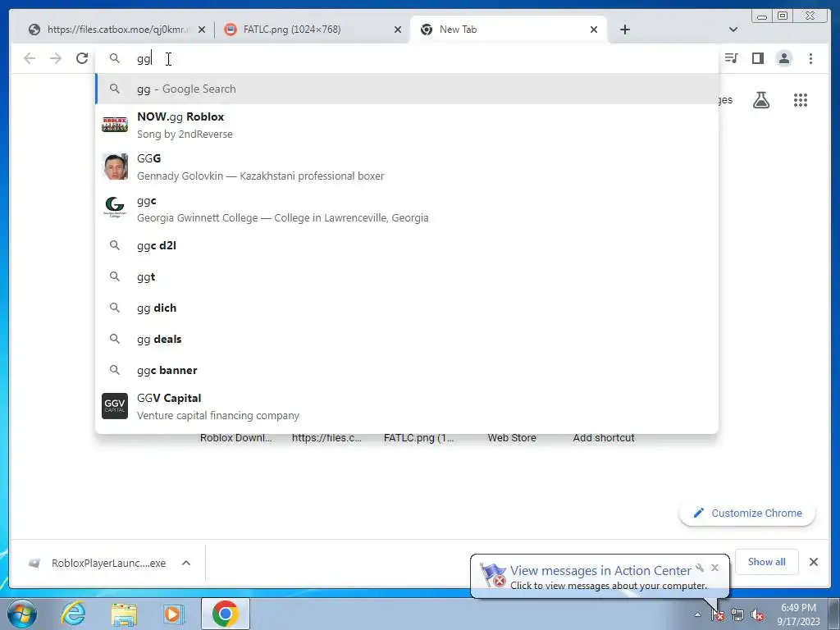Choose 'gg - Google Search' suggestion

pos(407,89)
